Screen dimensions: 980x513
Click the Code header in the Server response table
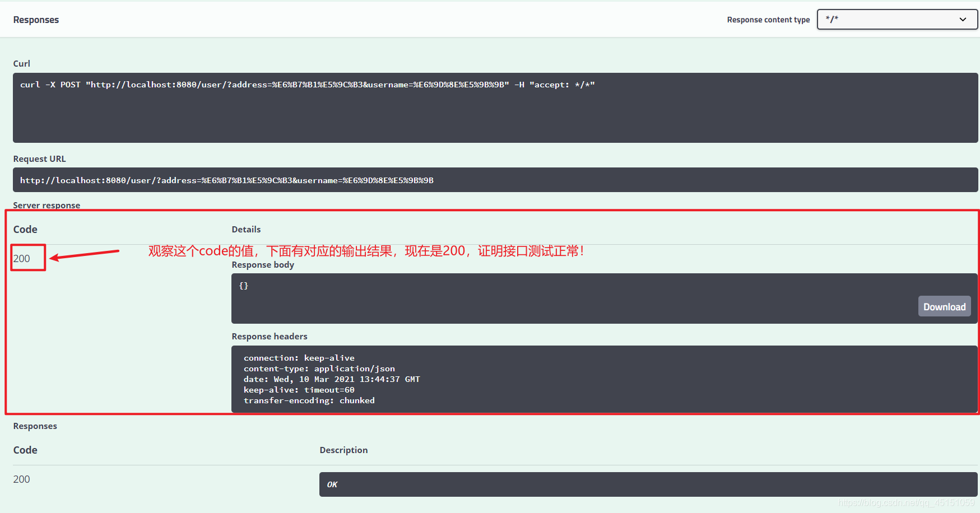click(x=25, y=229)
